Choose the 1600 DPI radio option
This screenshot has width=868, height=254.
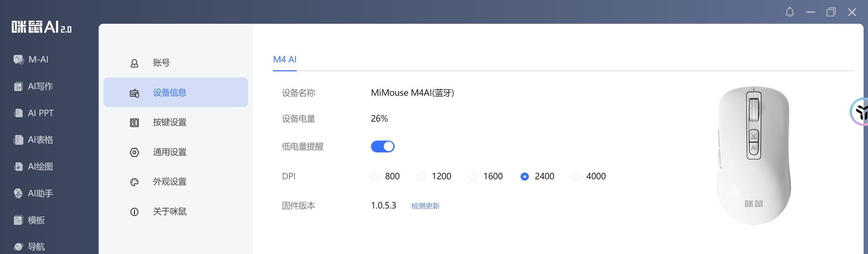click(x=473, y=177)
